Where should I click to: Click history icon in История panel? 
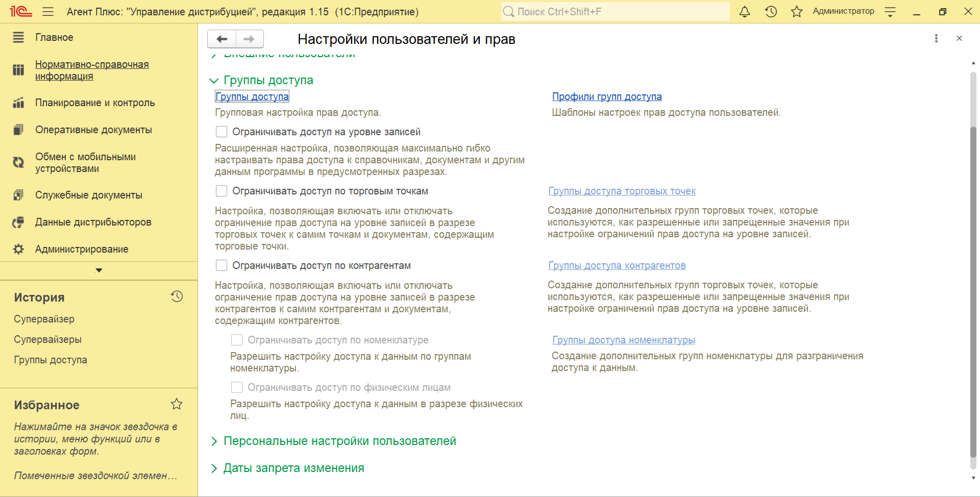177,296
